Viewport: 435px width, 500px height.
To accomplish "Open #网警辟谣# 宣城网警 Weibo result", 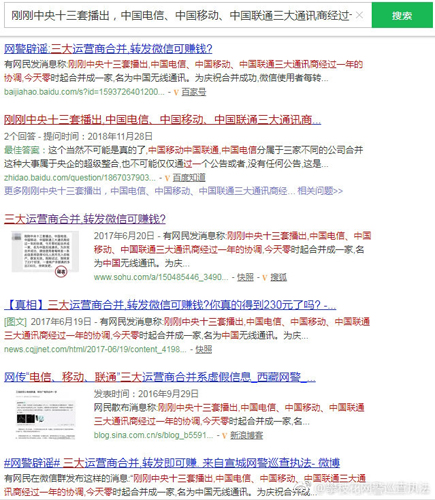I will pos(172,463).
